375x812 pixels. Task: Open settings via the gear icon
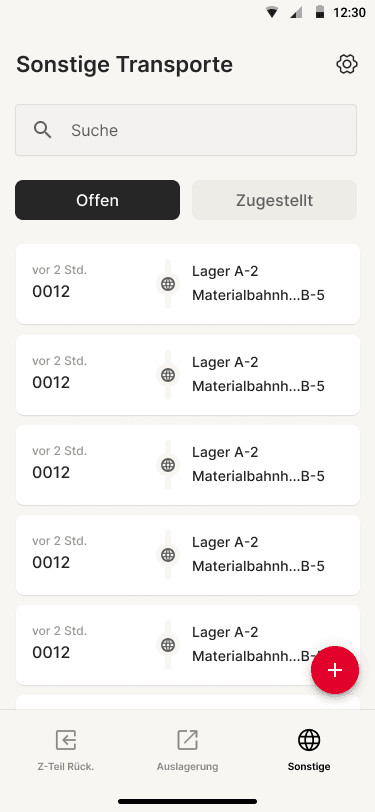click(347, 65)
